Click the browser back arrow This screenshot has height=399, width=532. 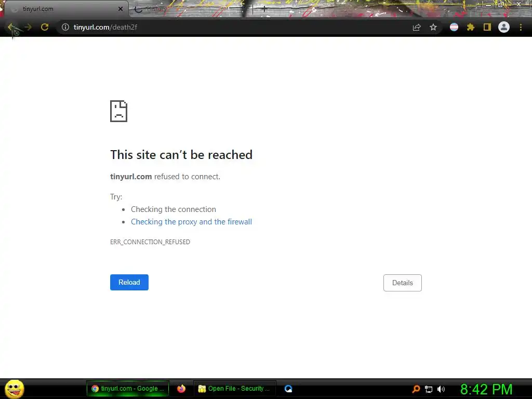point(11,27)
